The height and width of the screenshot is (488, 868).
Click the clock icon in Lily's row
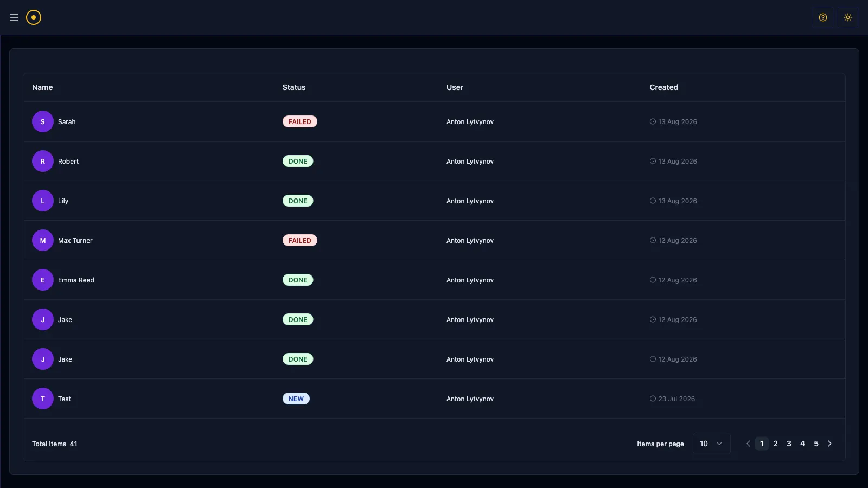[x=653, y=201]
